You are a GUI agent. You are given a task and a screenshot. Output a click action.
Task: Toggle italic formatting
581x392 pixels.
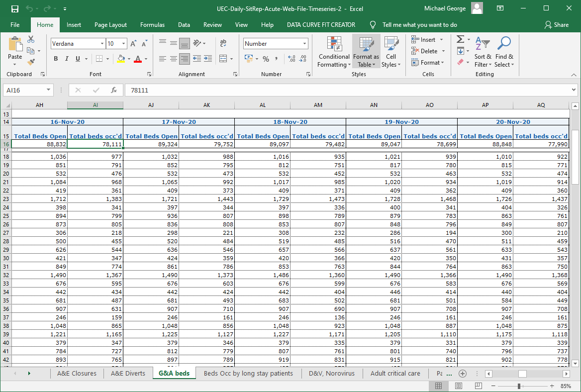click(x=67, y=59)
